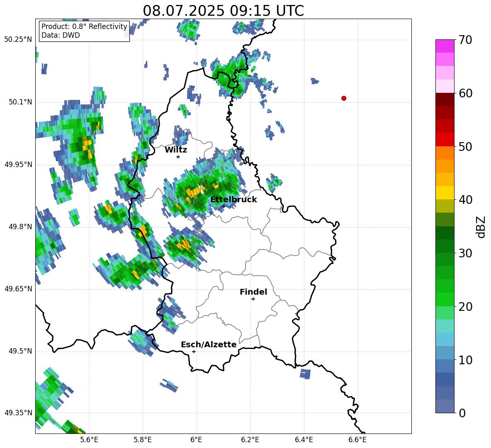This screenshot has height=448, width=491.
Task: Click the dBZ colorbar axis label
Action: [481, 227]
